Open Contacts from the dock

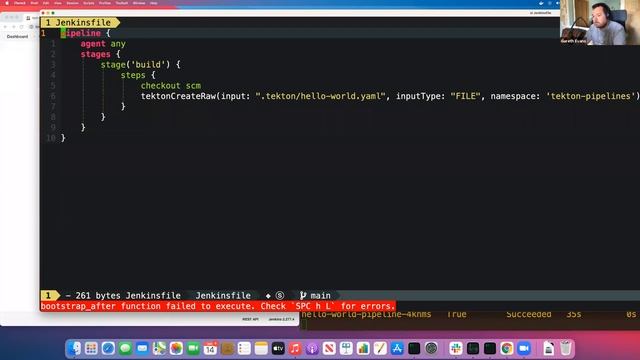[x=227, y=349]
